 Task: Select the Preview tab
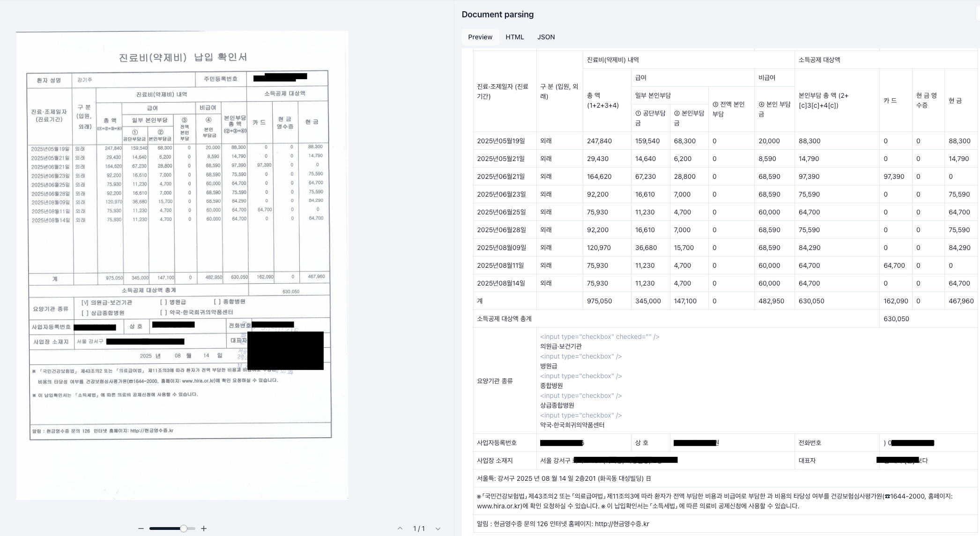(480, 37)
